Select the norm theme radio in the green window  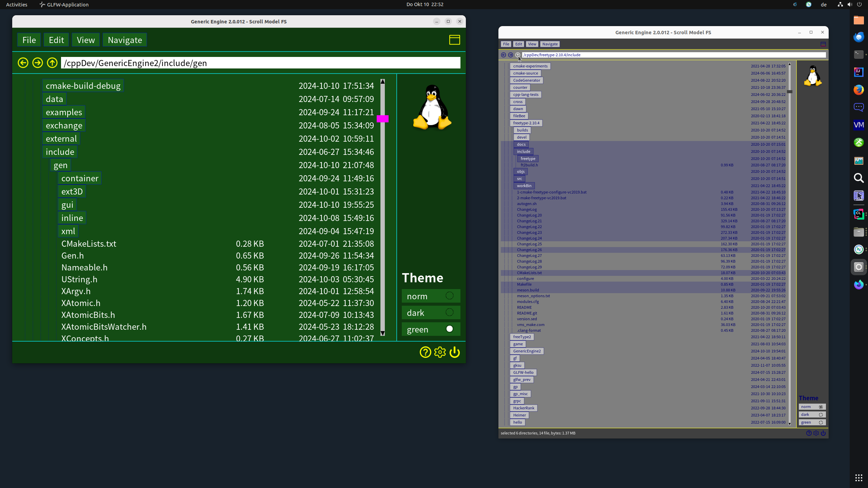click(x=449, y=296)
